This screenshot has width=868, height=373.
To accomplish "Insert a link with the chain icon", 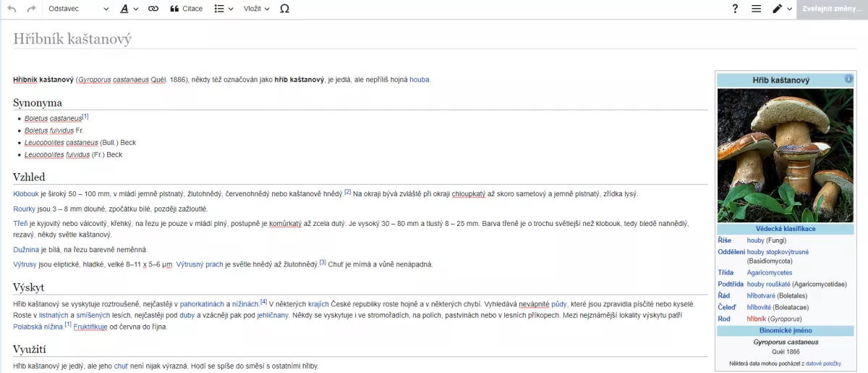I will tap(153, 9).
